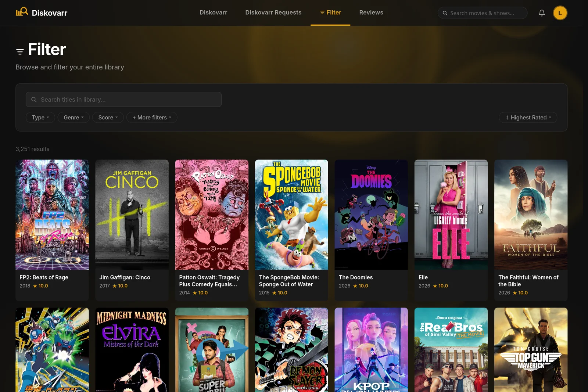Image resolution: width=588 pixels, height=392 pixels.
Task: Click the Diskovarr logo icon
Action: click(22, 12)
